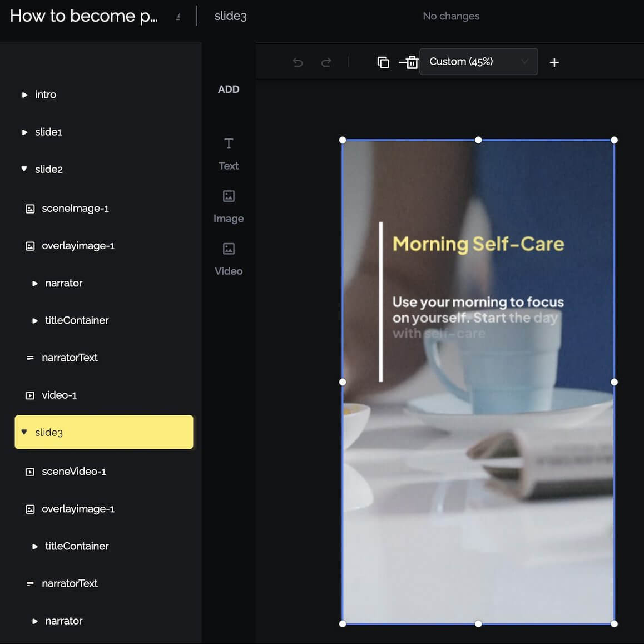Add a Video element

click(229, 259)
